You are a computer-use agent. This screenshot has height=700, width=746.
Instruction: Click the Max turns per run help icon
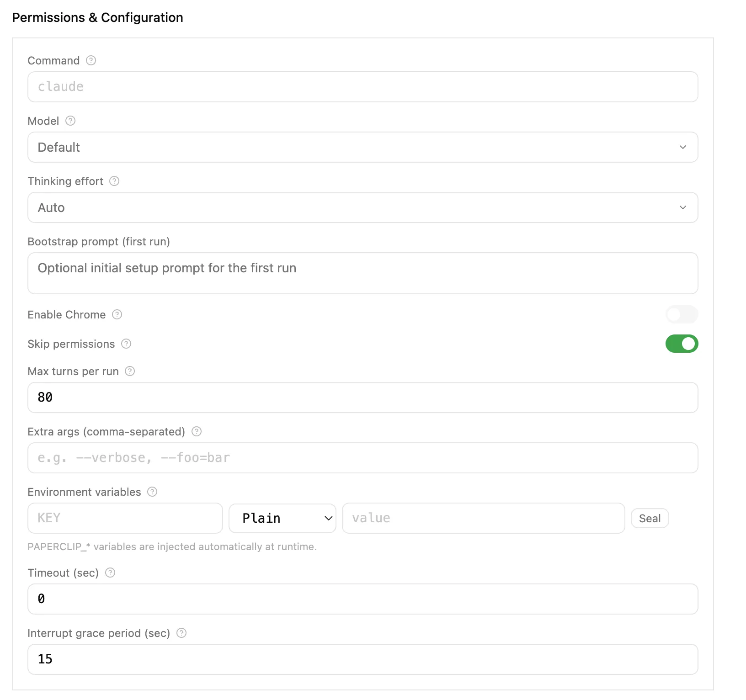click(x=130, y=371)
